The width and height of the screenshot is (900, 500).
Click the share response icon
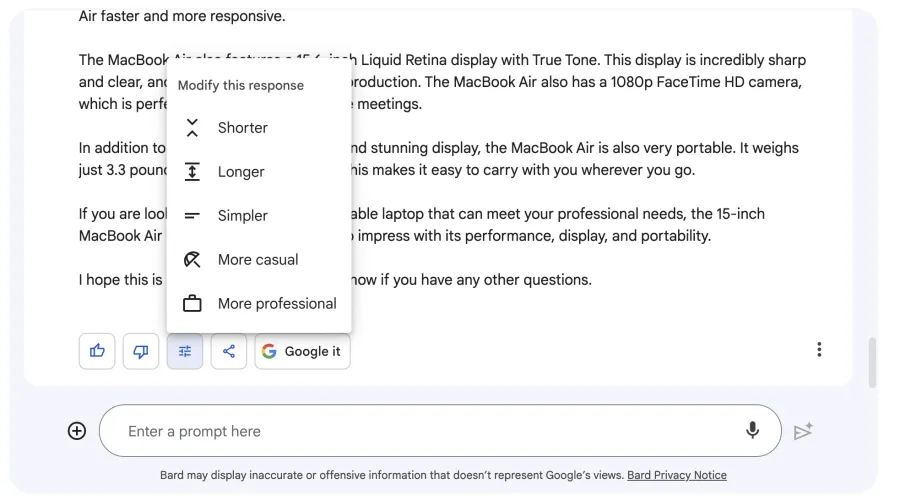click(229, 351)
